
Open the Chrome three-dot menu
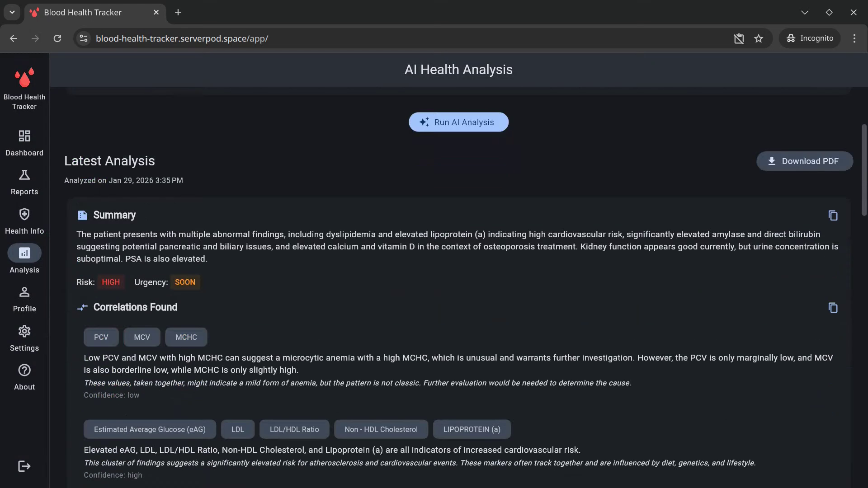pyautogui.click(x=854, y=38)
